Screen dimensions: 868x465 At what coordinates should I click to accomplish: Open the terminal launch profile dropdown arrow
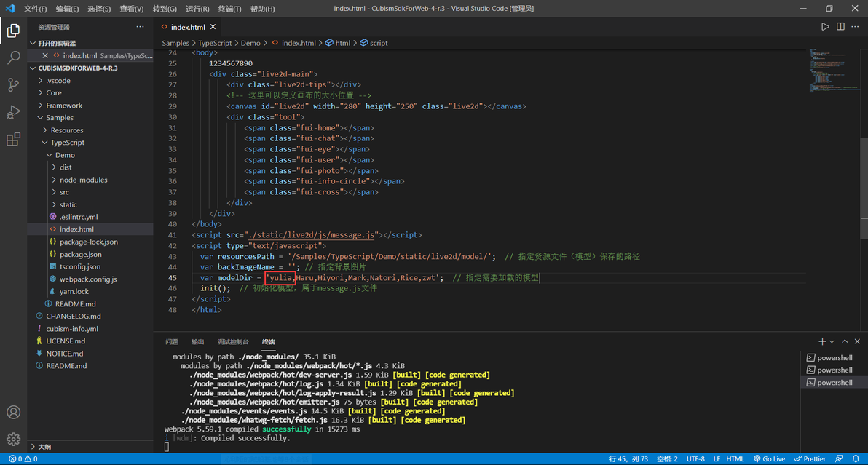(832, 342)
